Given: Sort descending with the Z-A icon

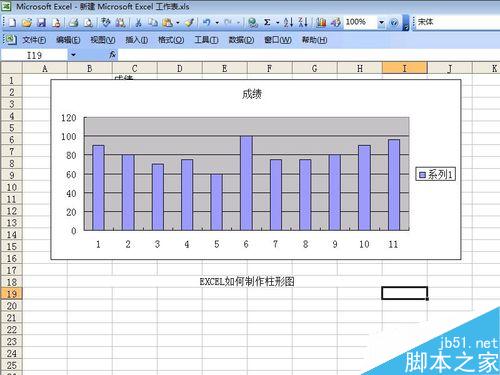Looking at the screenshot, I should coord(303,23).
